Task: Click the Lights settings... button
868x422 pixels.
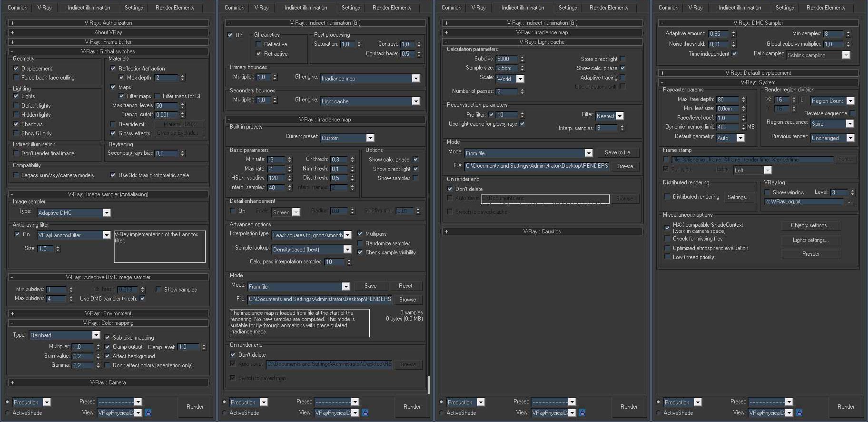Action: coord(811,240)
